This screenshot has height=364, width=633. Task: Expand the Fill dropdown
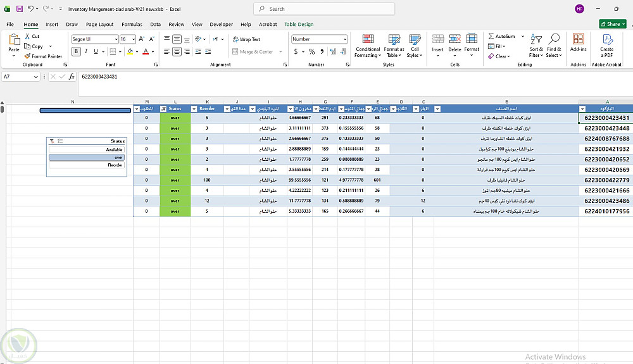pos(505,46)
